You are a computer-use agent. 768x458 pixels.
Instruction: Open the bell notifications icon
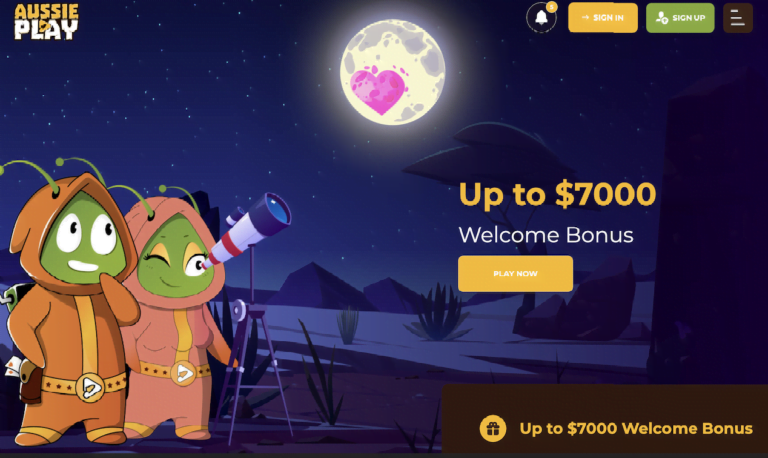click(x=541, y=18)
